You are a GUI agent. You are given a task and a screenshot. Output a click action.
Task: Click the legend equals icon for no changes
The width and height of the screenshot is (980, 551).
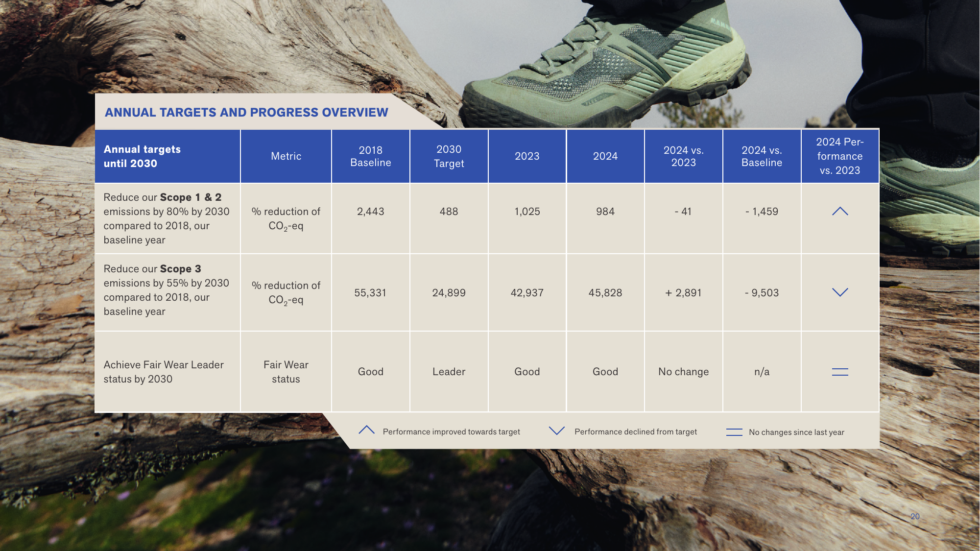click(x=734, y=432)
